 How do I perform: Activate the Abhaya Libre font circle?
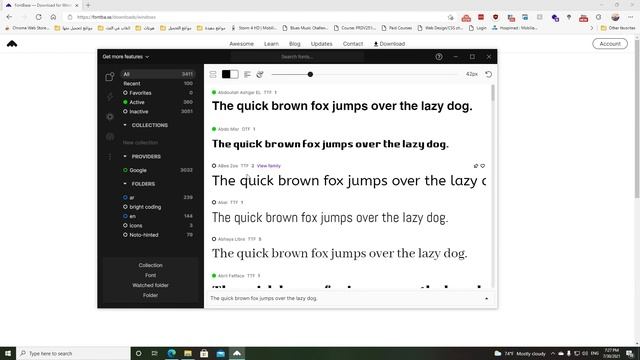click(214, 239)
